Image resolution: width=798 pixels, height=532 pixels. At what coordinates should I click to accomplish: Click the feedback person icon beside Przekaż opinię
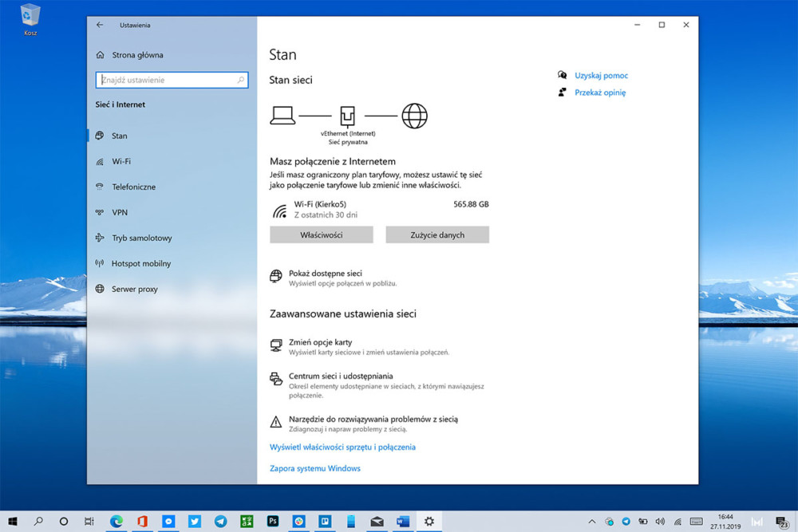pos(562,93)
